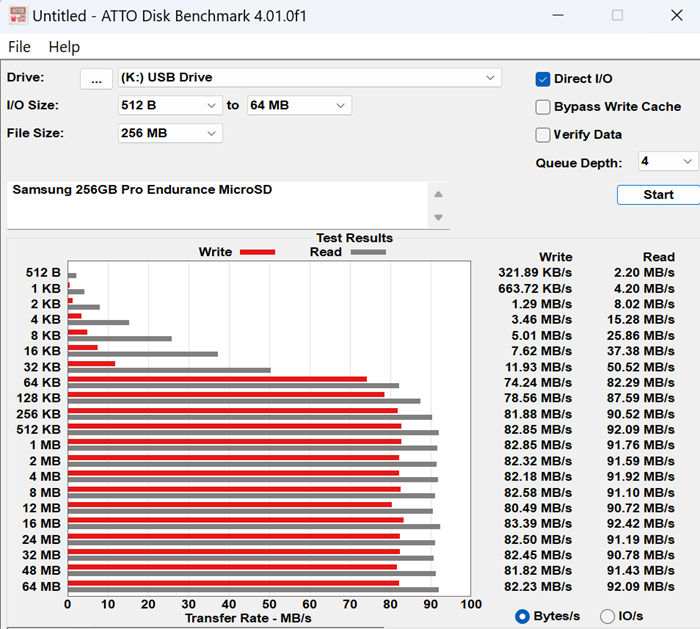
Task: Open the Help menu
Action: click(64, 47)
